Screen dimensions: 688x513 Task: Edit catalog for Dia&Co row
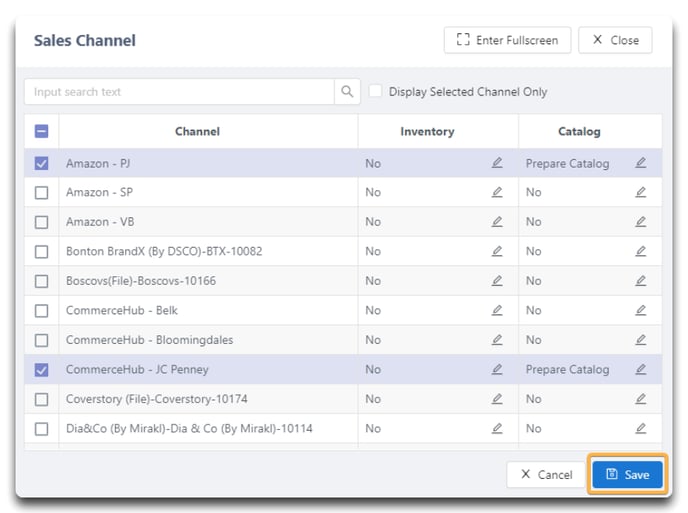641,428
